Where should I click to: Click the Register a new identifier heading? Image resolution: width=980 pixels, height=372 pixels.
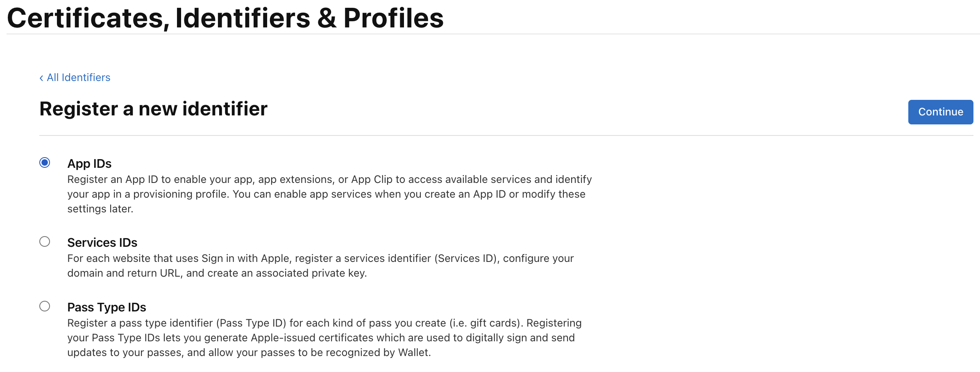point(153,109)
